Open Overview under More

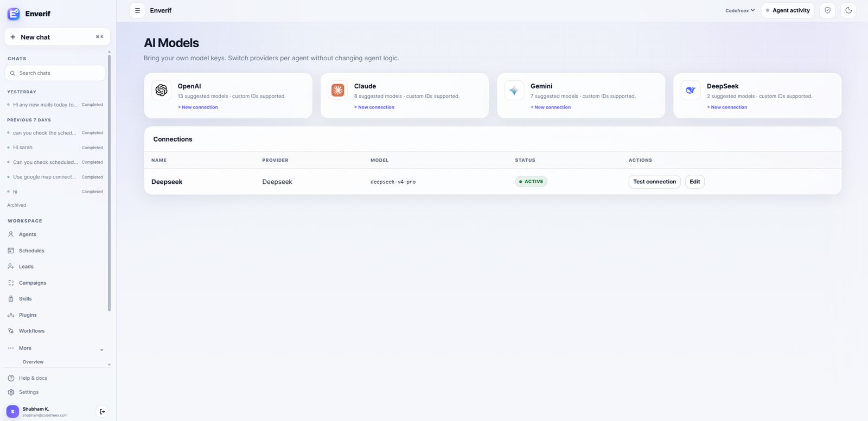[33, 362]
